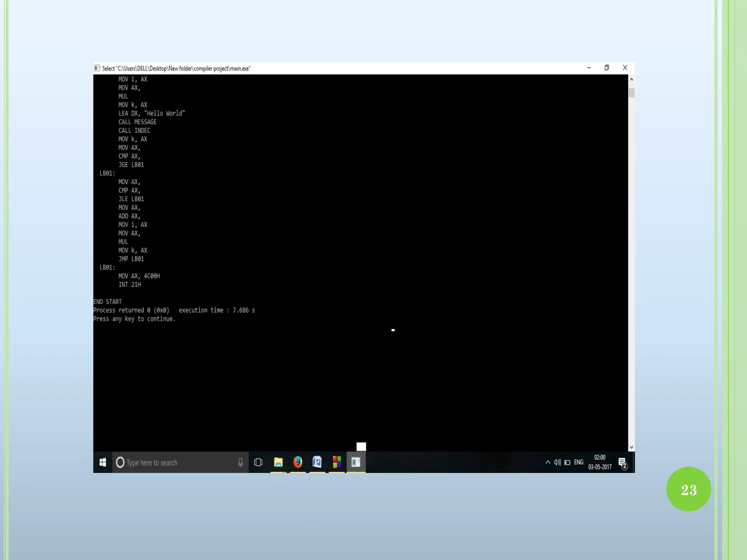Launch Firefox from the taskbar
Image resolution: width=747 pixels, height=560 pixels.
[x=298, y=462]
